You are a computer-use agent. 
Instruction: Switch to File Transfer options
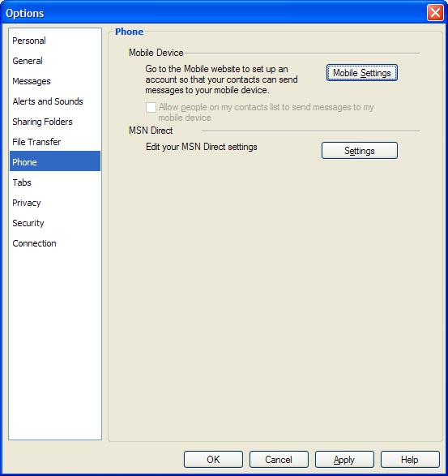pyautogui.click(x=55, y=142)
